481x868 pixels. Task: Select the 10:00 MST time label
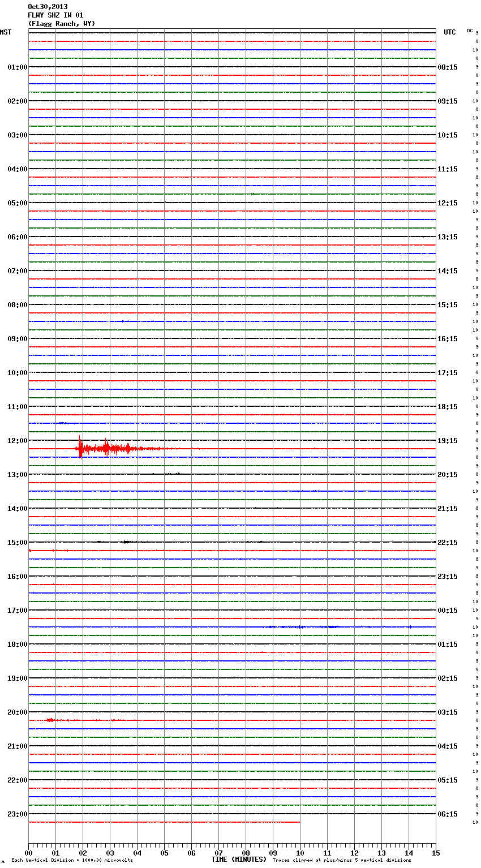click(18, 372)
